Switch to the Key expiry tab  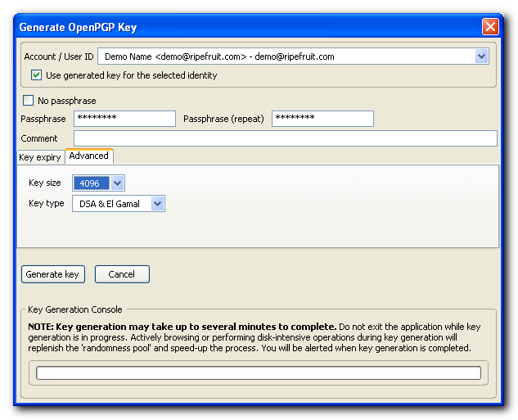[40, 157]
